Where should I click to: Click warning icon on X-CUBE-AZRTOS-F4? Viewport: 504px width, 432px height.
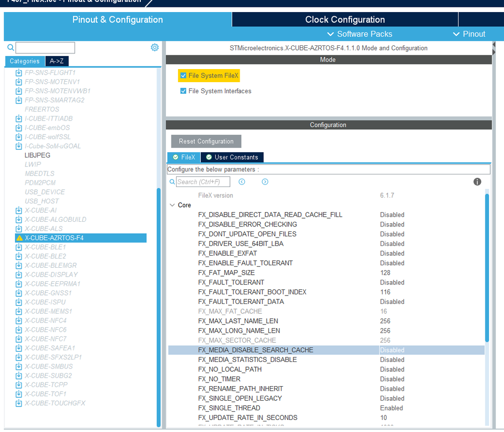click(x=20, y=238)
